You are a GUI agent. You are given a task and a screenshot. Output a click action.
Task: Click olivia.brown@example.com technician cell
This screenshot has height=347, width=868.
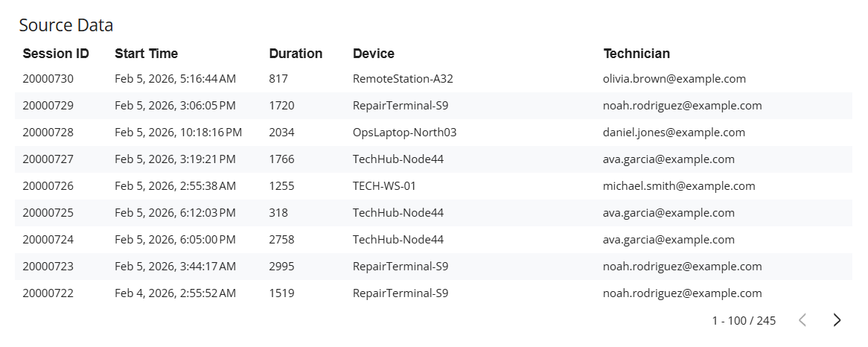click(x=674, y=79)
